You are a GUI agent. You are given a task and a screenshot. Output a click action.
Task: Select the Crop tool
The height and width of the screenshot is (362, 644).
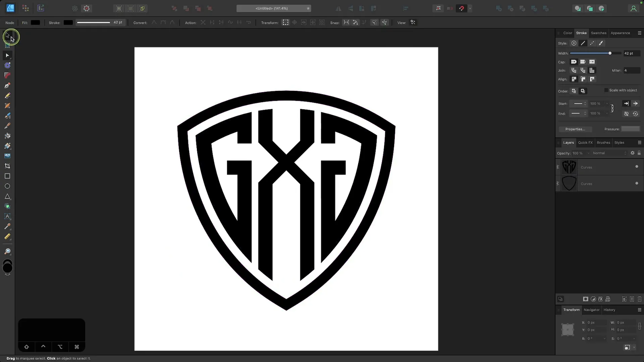(x=7, y=166)
